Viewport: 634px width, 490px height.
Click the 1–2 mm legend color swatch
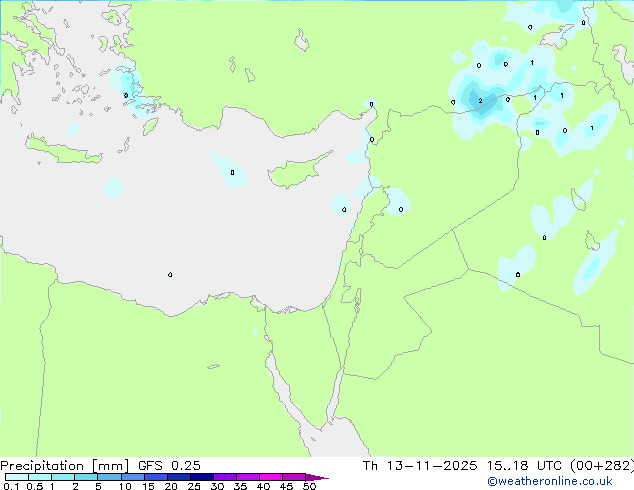pos(63,477)
